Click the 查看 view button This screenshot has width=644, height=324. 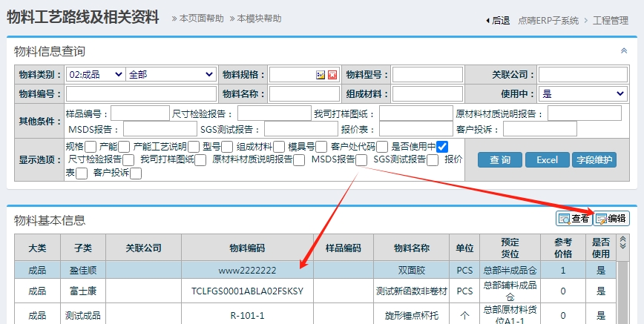click(x=574, y=219)
